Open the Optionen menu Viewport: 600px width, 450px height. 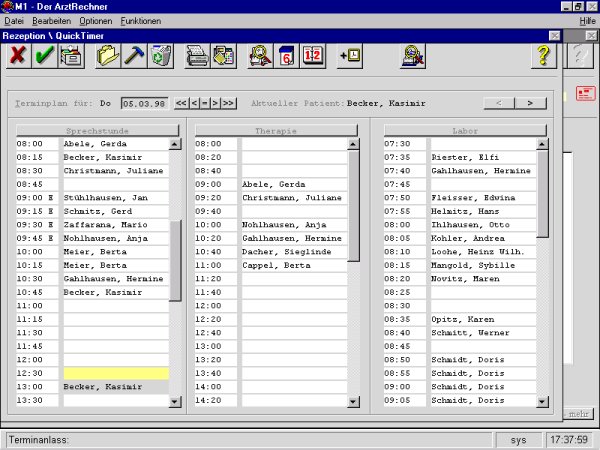(96, 21)
